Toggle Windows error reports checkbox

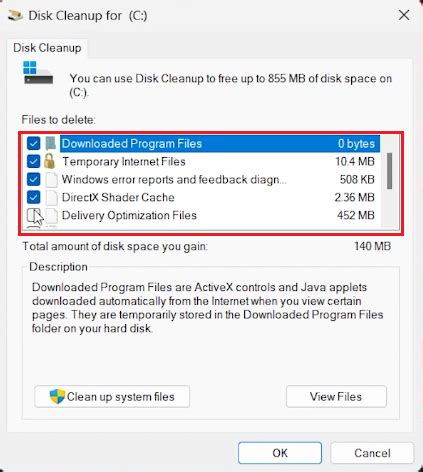(x=33, y=179)
